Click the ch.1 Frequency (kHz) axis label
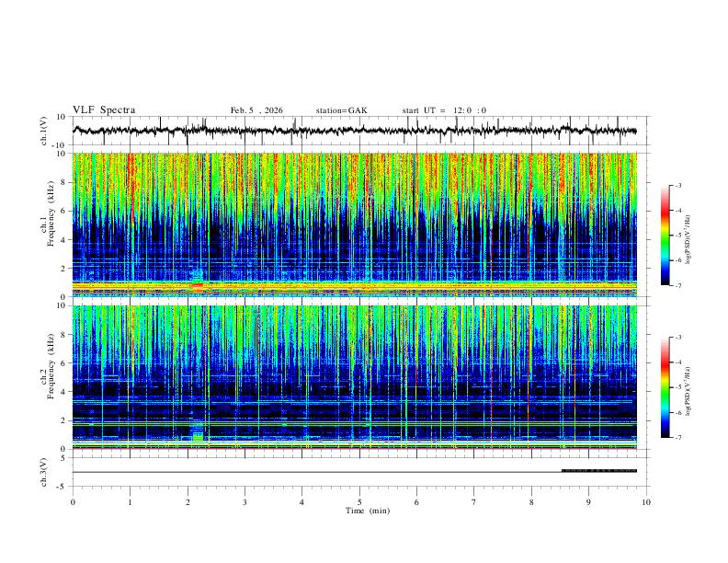 pos(47,213)
